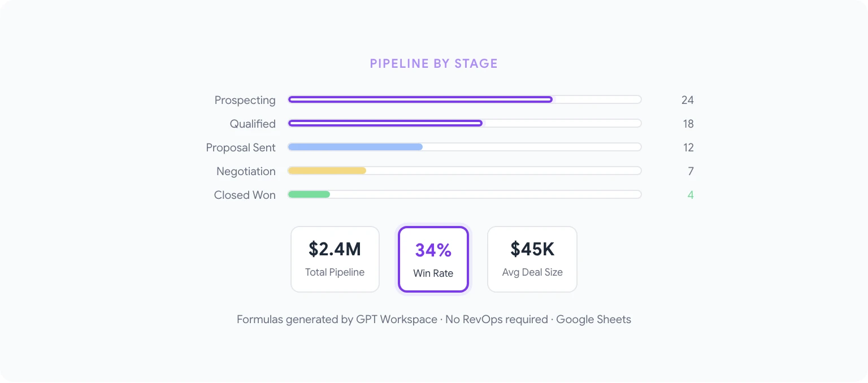868x383 pixels.
Task: Click the Prospecting count of 24
Action: pyautogui.click(x=687, y=100)
